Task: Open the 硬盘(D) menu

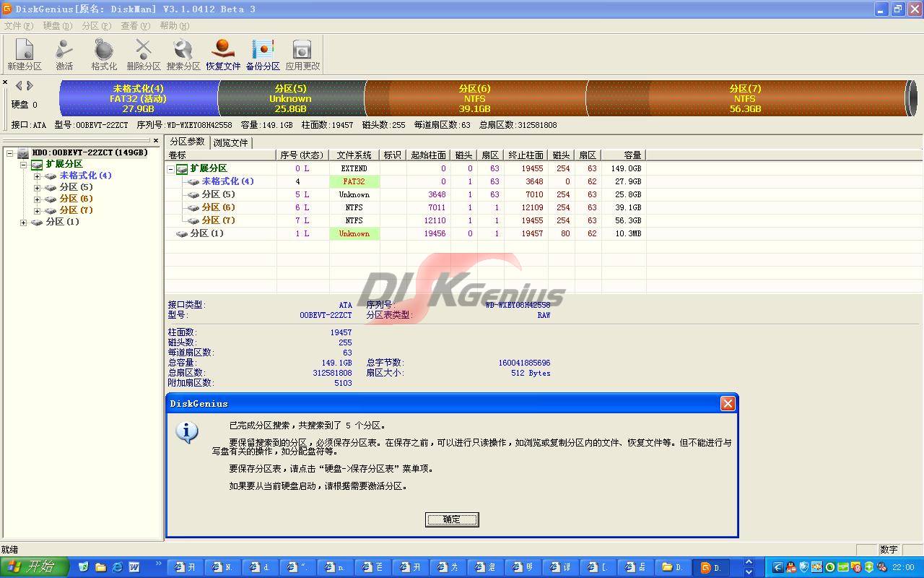Action: (58, 25)
